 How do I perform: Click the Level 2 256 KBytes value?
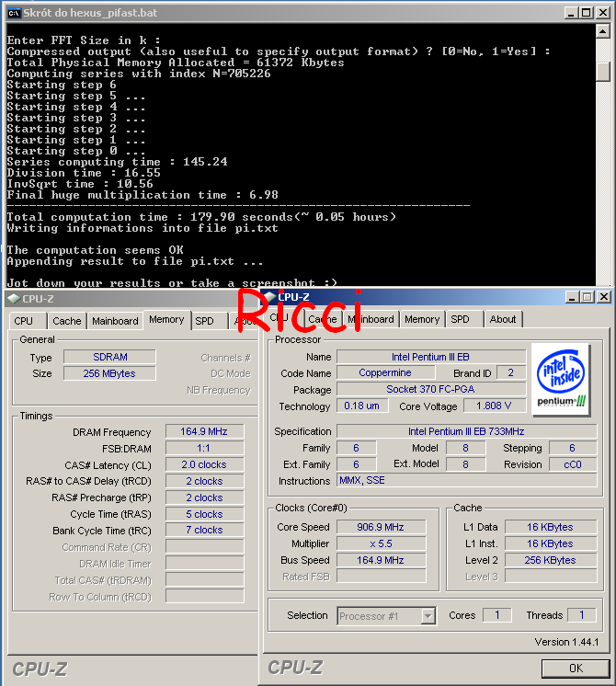click(x=551, y=560)
